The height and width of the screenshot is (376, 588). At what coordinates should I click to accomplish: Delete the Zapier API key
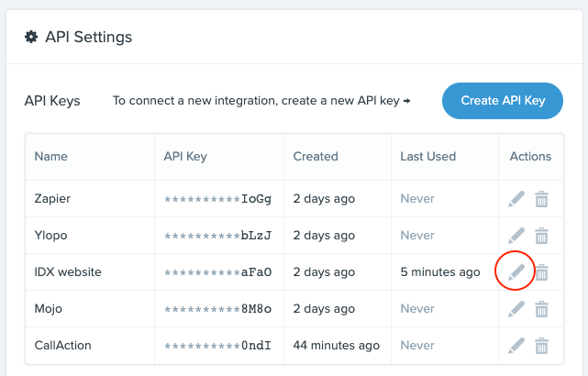[541, 199]
